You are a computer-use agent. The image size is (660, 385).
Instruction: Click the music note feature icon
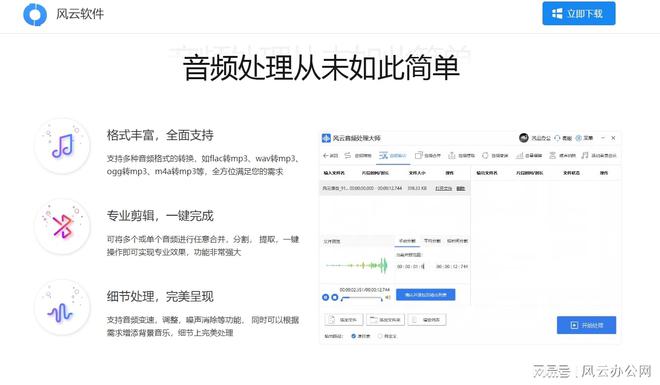coord(62,146)
